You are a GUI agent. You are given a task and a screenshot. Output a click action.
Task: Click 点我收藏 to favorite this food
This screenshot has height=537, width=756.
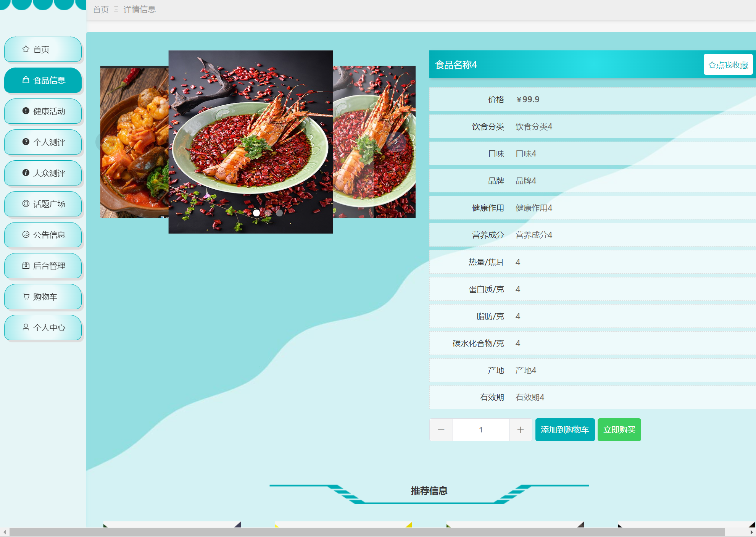(x=728, y=65)
